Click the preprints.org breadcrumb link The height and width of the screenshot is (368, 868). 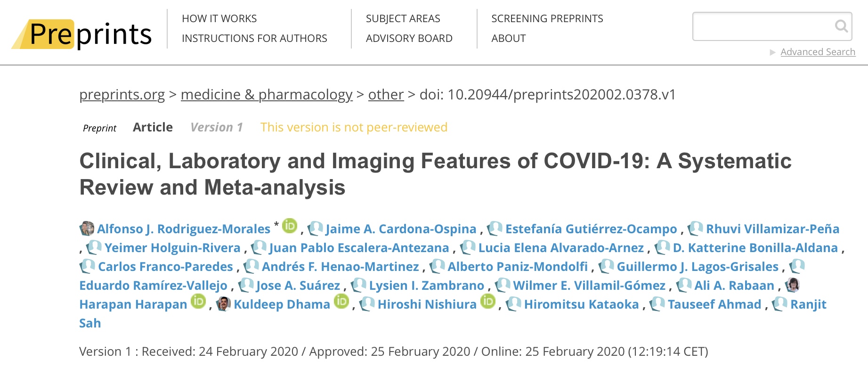click(122, 95)
